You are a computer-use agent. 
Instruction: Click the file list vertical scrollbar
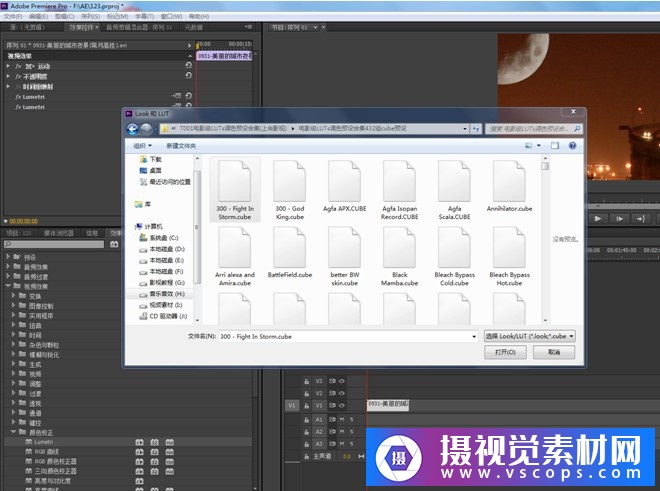tap(545, 240)
